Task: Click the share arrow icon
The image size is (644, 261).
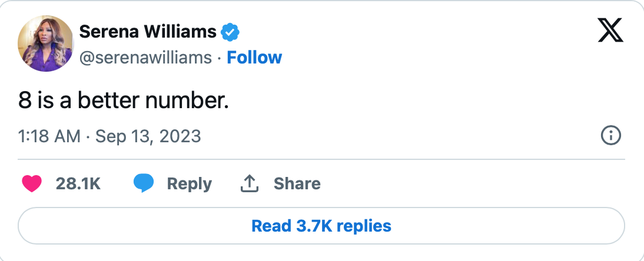Action: [250, 184]
